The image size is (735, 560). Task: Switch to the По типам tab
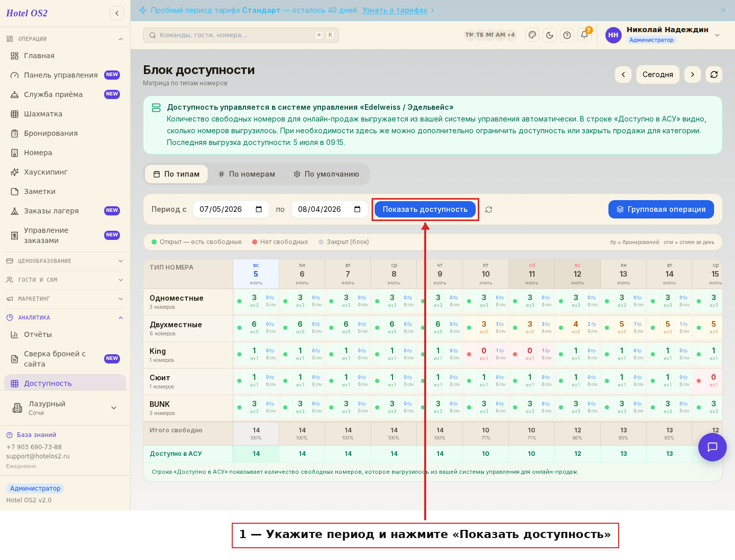[x=177, y=174]
